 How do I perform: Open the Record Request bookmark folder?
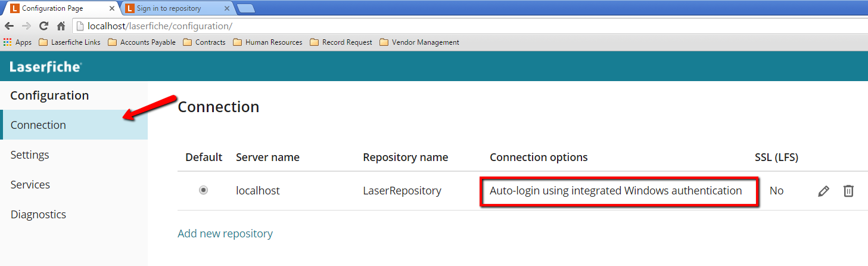pyautogui.click(x=341, y=42)
